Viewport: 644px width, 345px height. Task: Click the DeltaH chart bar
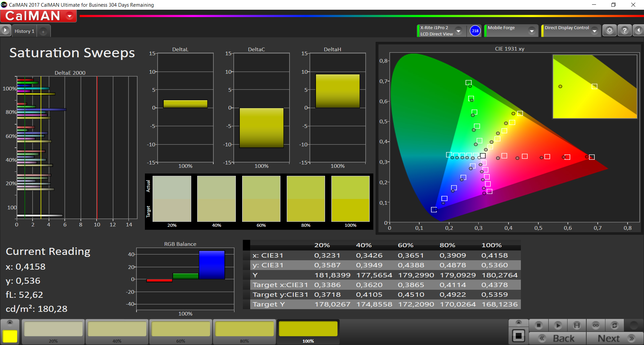tap(338, 91)
